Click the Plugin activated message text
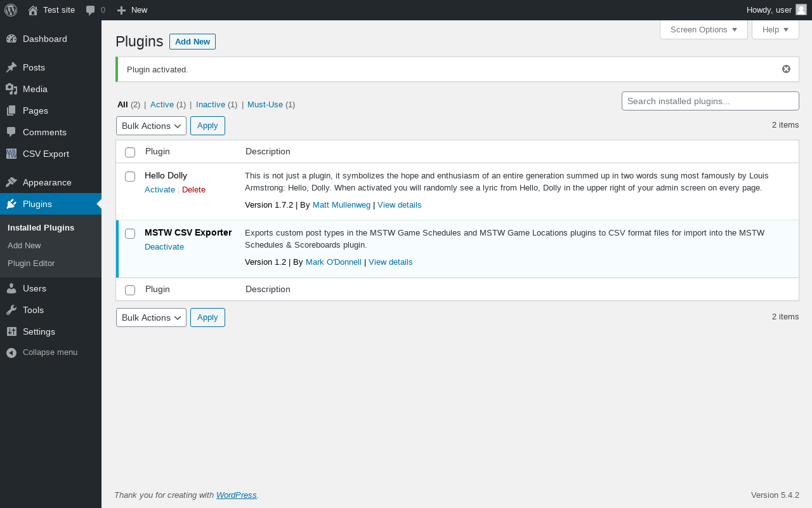Viewport: 812px width, 508px height. click(157, 70)
